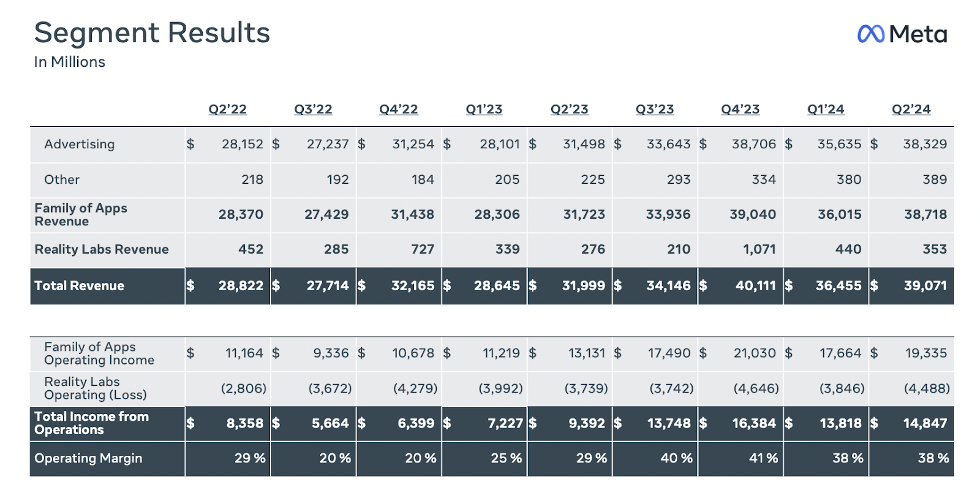Viewport: 980px width, 490px height.
Task: Select the Q4'23 Reality Labs Revenue cell 1,071
Action: (759, 249)
